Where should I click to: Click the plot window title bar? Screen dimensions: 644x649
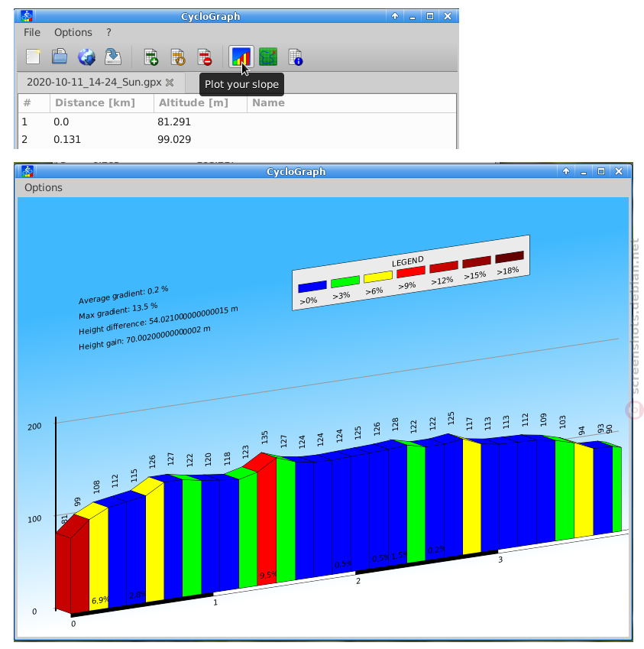tap(296, 171)
